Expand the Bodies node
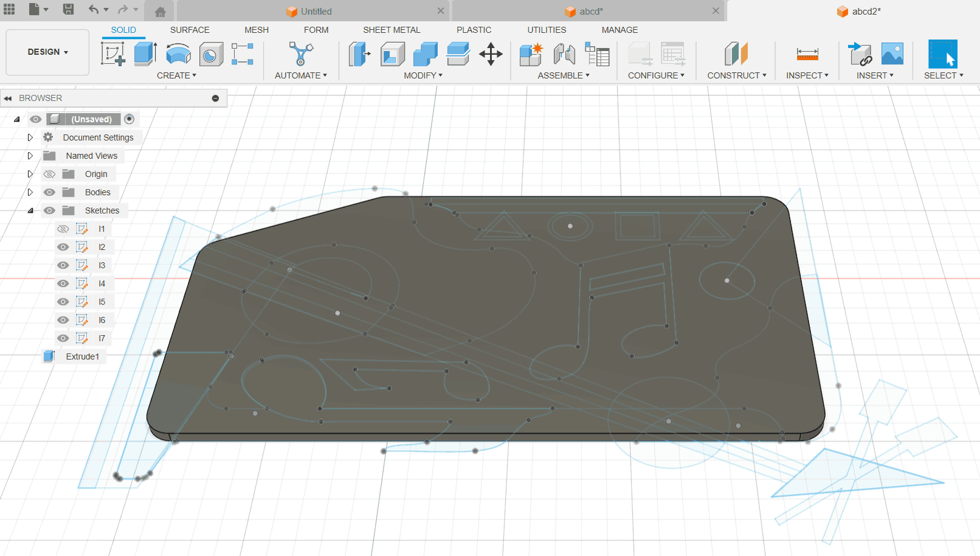 (30, 192)
